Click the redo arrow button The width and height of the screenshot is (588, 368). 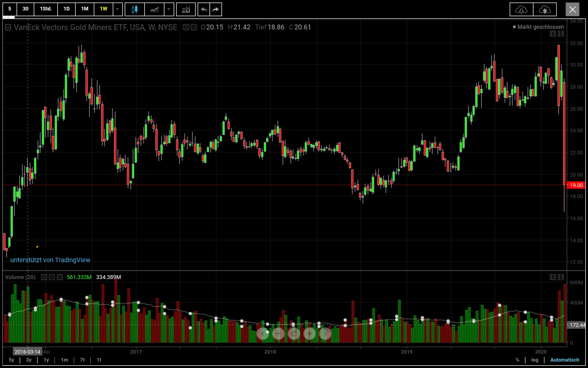click(x=216, y=9)
